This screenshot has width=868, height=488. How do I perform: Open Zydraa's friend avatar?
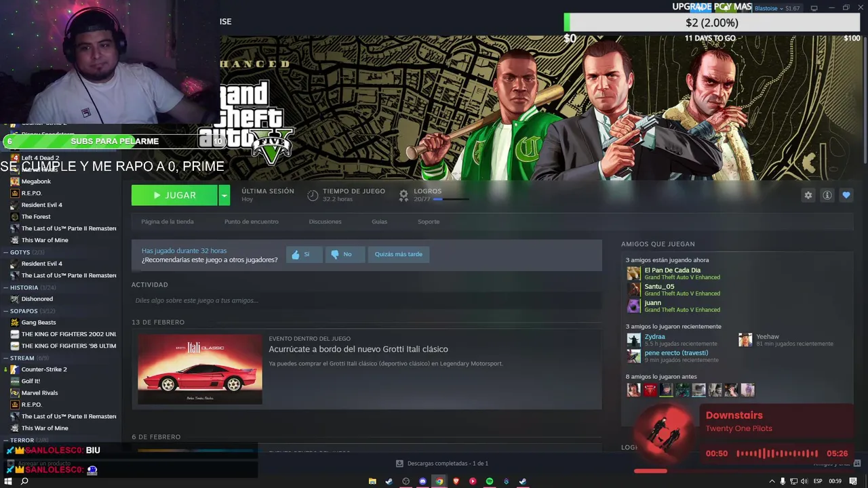(633, 340)
